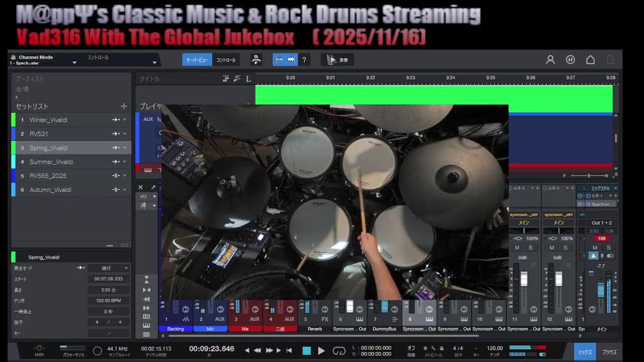Open the ブラウズ tab

(609, 352)
